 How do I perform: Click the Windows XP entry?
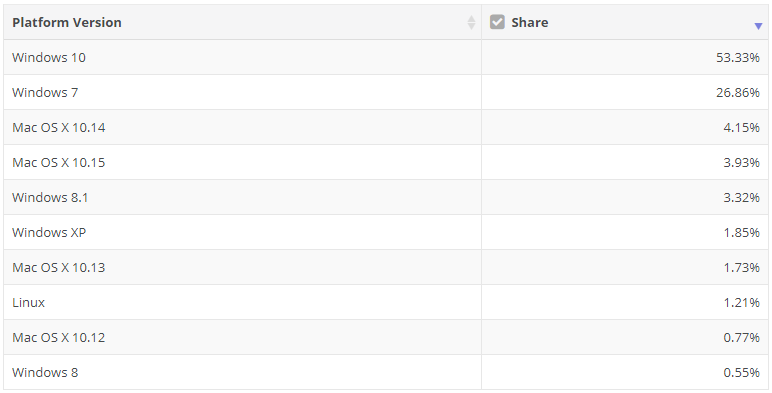pos(49,232)
